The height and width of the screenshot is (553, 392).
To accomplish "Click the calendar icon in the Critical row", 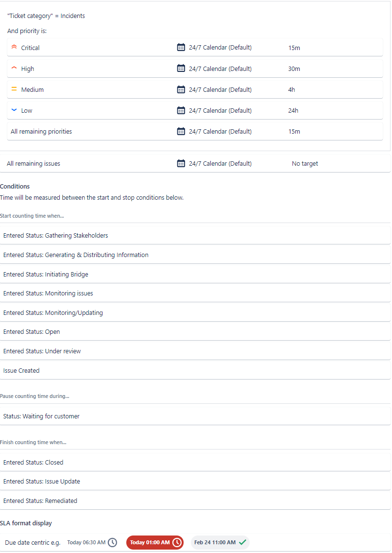I will tap(181, 47).
